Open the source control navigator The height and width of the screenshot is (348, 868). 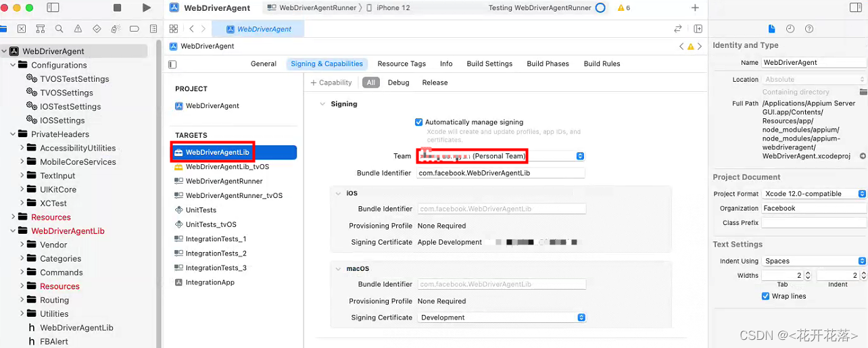click(22, 29)
